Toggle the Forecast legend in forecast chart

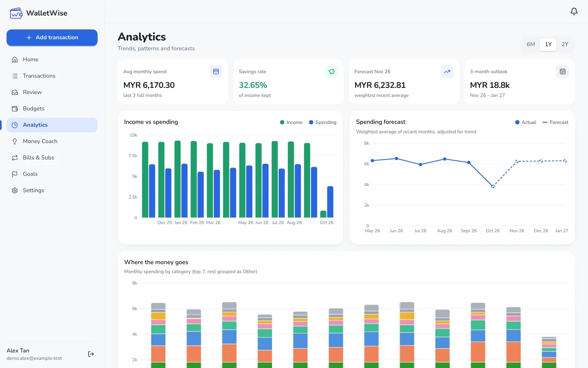555,122
